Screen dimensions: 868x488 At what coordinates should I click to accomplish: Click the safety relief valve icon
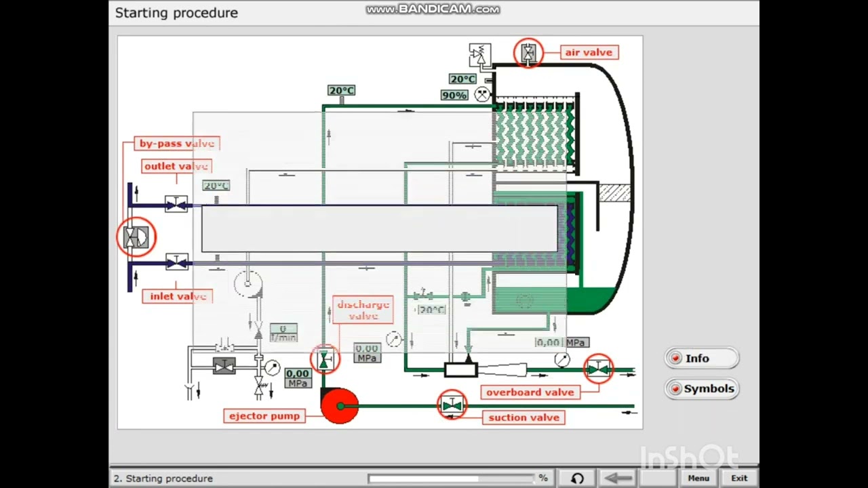tap(479, 54)
